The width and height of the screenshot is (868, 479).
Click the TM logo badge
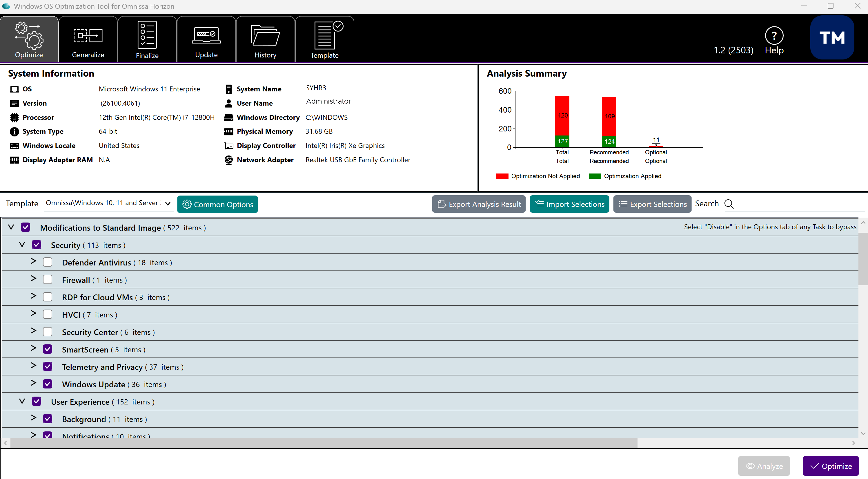(x=832, y=37)
